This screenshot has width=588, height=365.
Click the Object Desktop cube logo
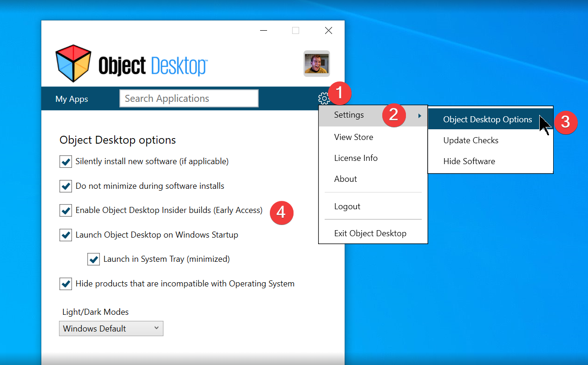73,64
